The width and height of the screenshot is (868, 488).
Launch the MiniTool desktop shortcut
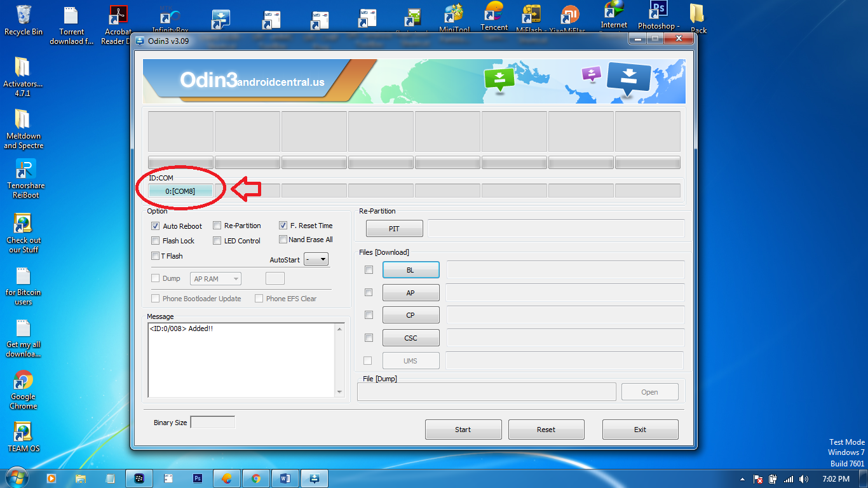tap(454, 18)
